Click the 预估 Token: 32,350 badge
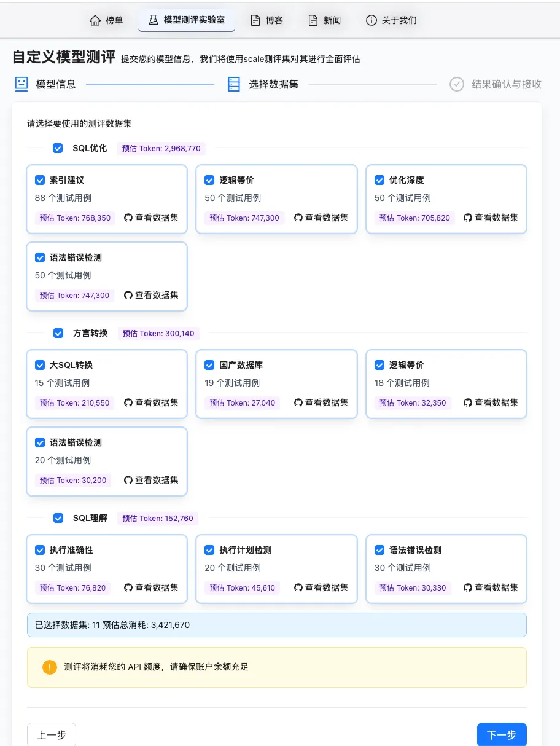560x746 pixels. 413,402
